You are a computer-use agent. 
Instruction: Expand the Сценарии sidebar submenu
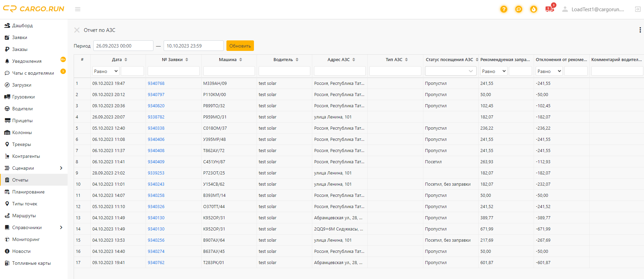(x=61, y=168)
